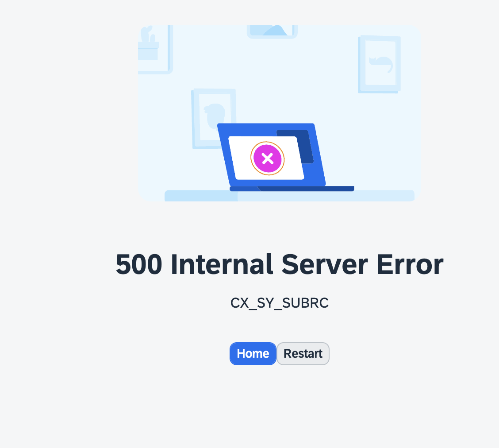The image size is (499, 448).
Task: Click the lighter right segment of desk
Action: (326, 197)
